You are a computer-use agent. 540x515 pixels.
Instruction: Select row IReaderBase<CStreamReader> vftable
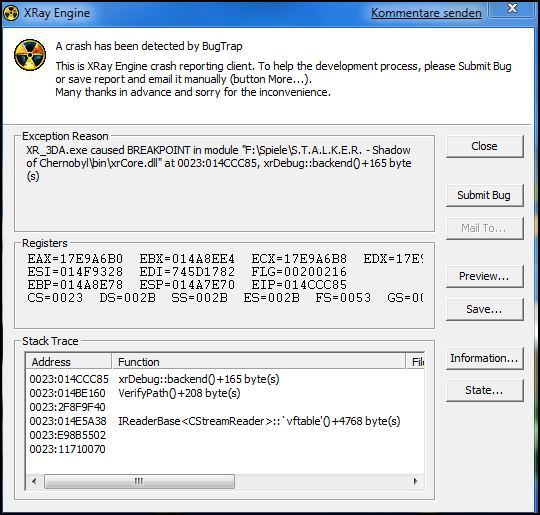[226, 421]
